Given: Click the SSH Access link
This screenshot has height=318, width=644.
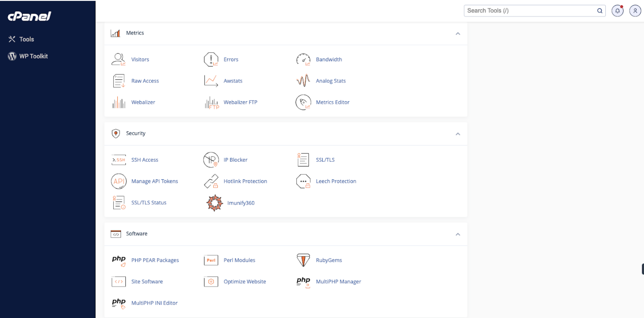Looking at the screenshot, I should pyautogui.click(x=145, y=160).
